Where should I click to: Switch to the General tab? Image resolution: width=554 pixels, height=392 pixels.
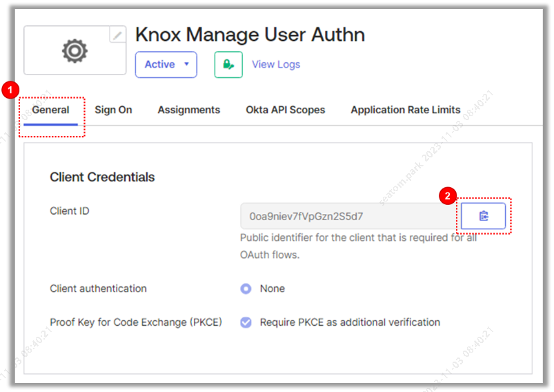point(50,110)
